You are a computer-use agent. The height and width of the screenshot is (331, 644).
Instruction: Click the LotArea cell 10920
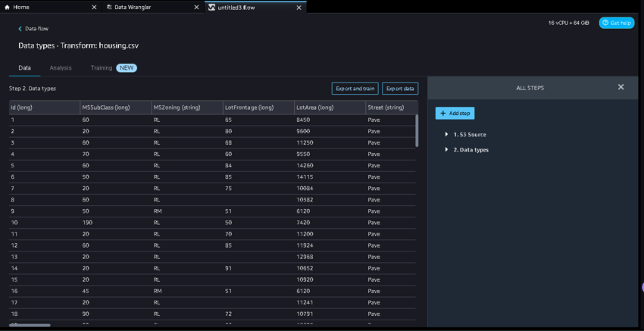(x=304, y=279)
